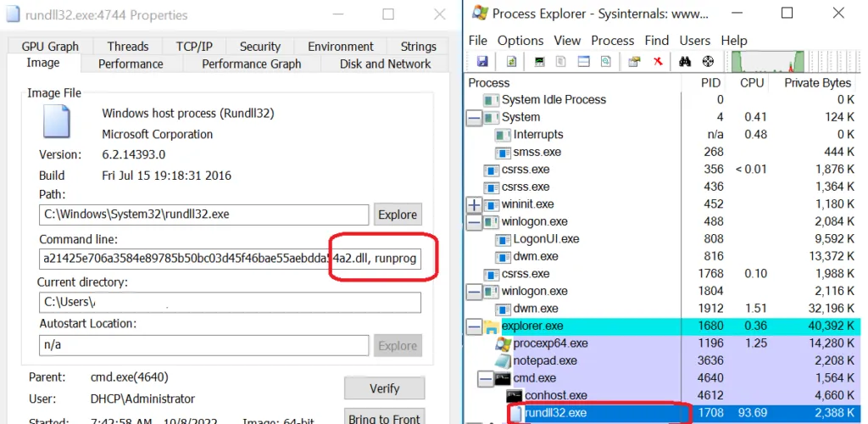Open the Process menu
868x424 pixels.
(612, 41)
